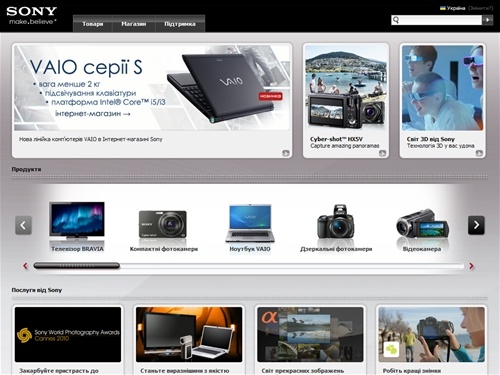This screenshot has width=500, height=375.
Task: Open the Товари menu tab
Action: [93, 24]
